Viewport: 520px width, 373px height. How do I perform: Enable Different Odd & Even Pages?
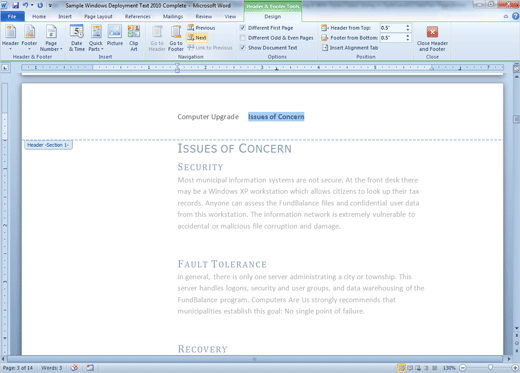(243, 38)
